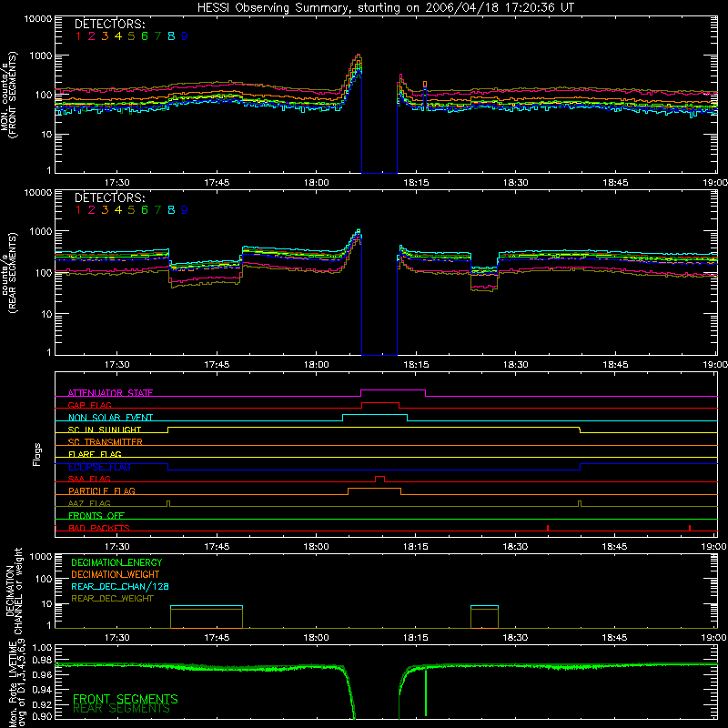Select the SC_TRANSMITTER flag label
Screen dimensions: 728x728
[x=106, y=442]
